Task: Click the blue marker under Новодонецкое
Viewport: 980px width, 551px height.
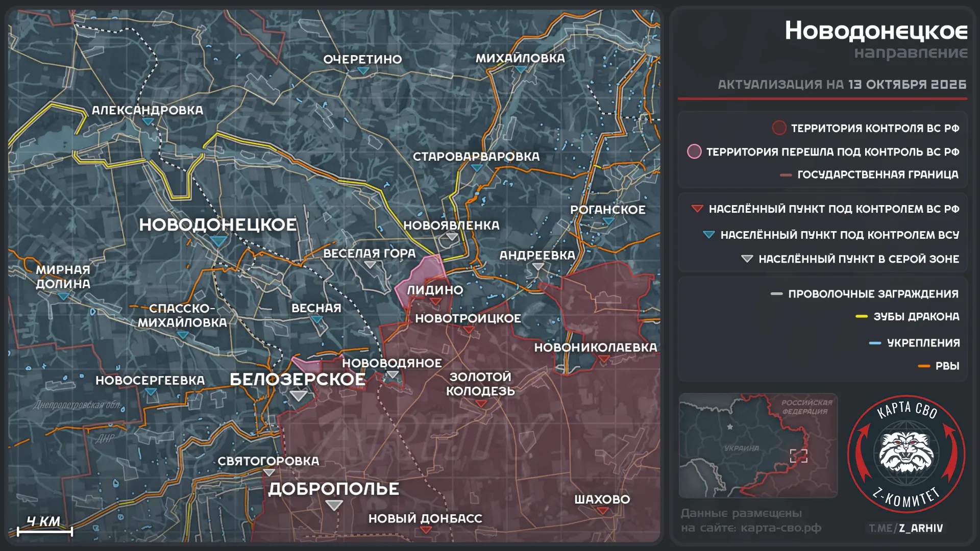Action: (x=218, y=241)
